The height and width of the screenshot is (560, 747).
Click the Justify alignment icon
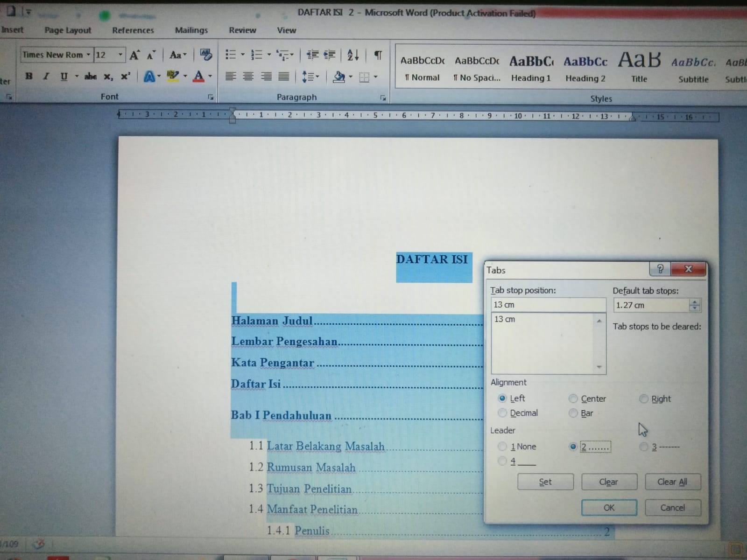point(283,77)
